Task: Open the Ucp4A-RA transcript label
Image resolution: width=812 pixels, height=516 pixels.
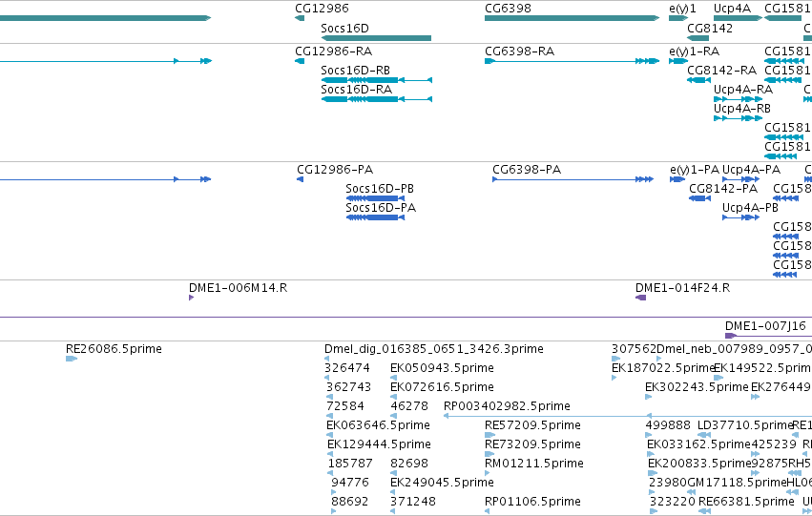Action: (x=742, y=89)
